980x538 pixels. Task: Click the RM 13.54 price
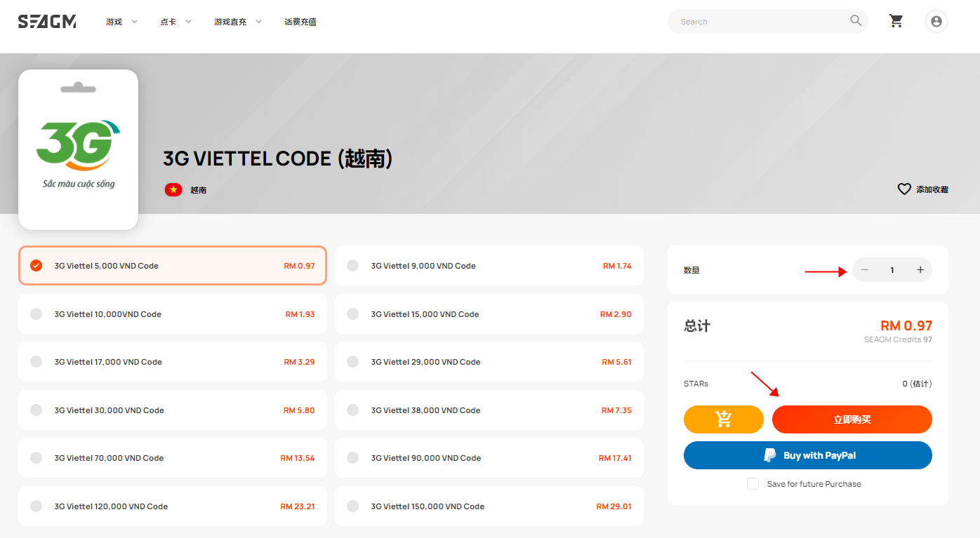point(298,458)
